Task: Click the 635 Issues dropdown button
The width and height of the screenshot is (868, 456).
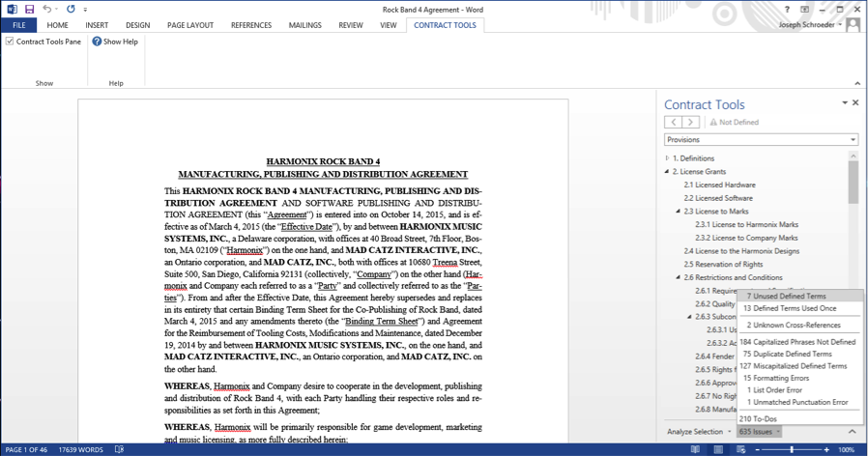Action: [x=759, y=432]
